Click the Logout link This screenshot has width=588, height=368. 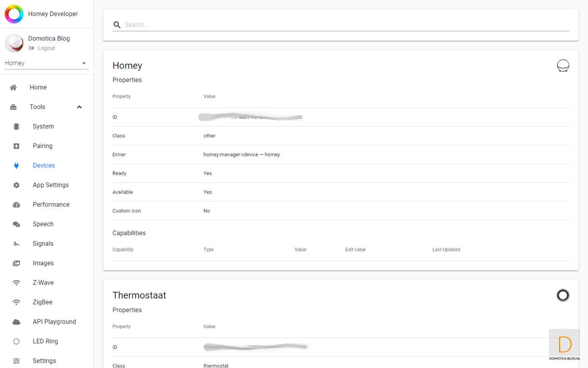point(46,48)
